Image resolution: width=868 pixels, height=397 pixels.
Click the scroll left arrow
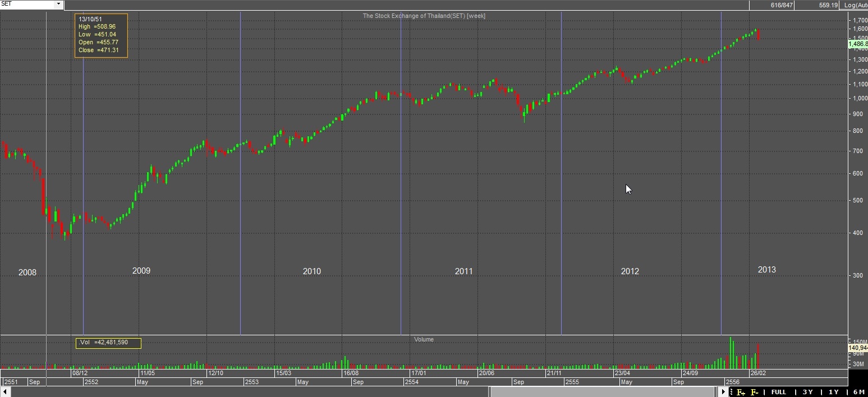pyautogui.click(x=6, y=392)
